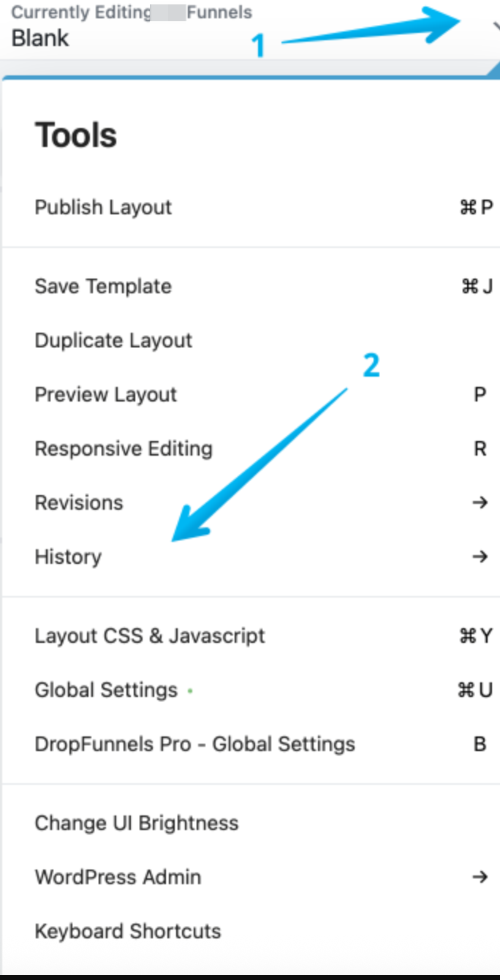This screenshot has height=980, width=500.
Task: Show Keyboard Shortcuts
Action: [128, 932]
